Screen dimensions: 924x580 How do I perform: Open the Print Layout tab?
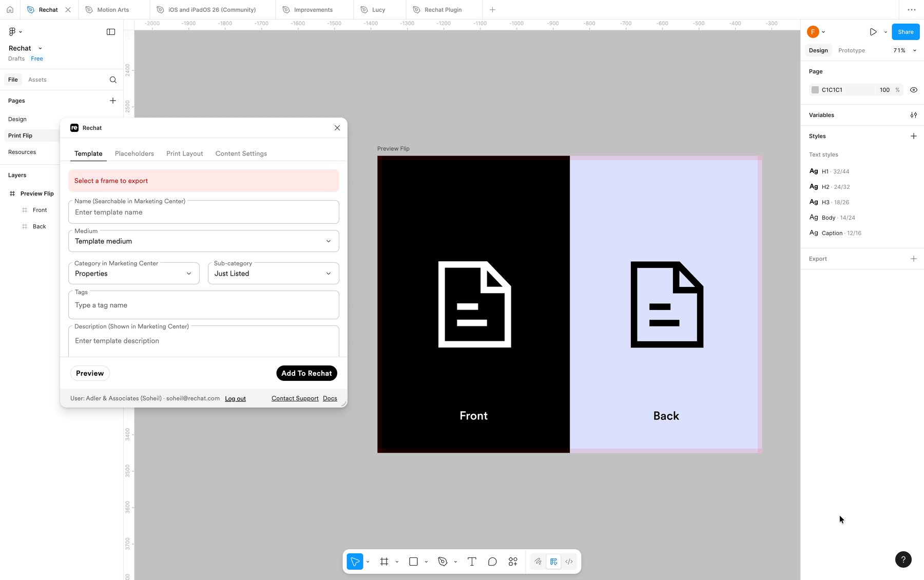tap(184, 153)
